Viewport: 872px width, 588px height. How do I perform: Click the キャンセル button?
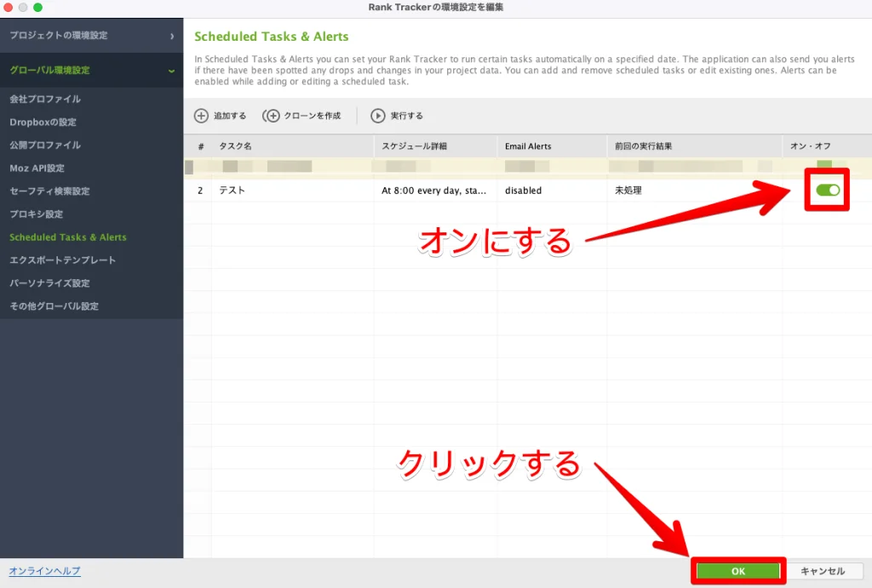823,571
